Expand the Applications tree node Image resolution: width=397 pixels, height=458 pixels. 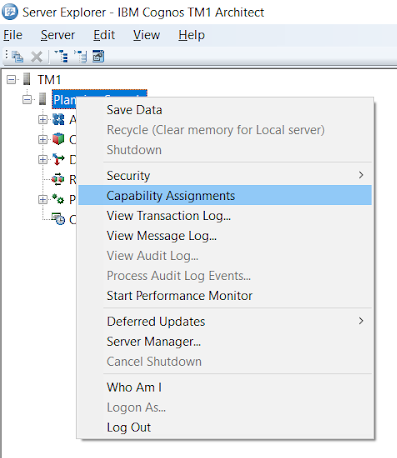point(43,119)
